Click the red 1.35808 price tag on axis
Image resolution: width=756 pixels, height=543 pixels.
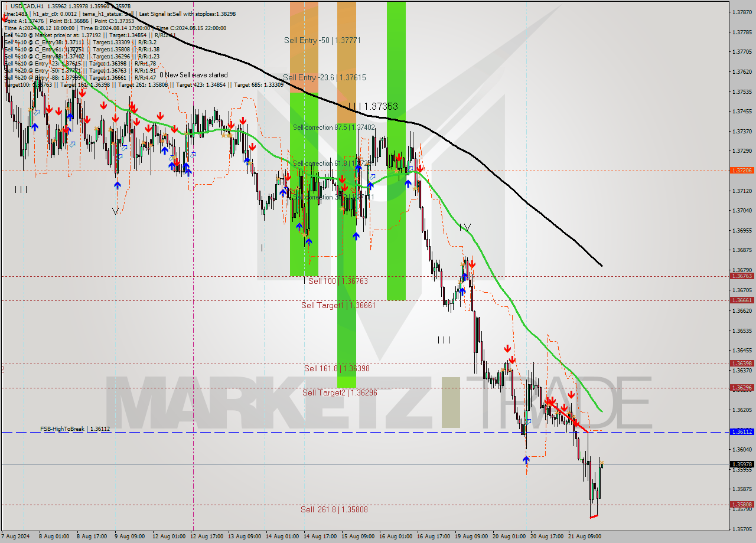pyautogui.click(x=742, y=505)
